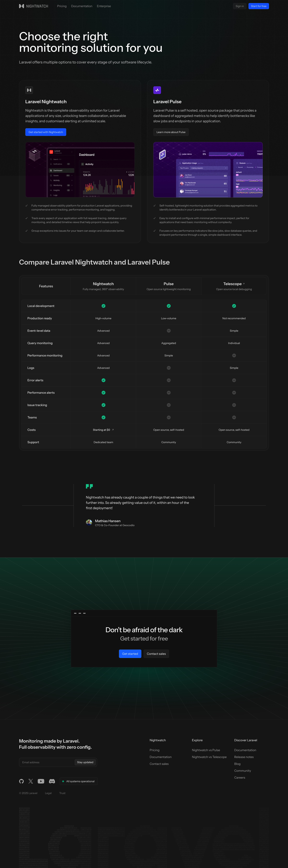
Task: Click the green quotation mark icon
Action: 89,486
